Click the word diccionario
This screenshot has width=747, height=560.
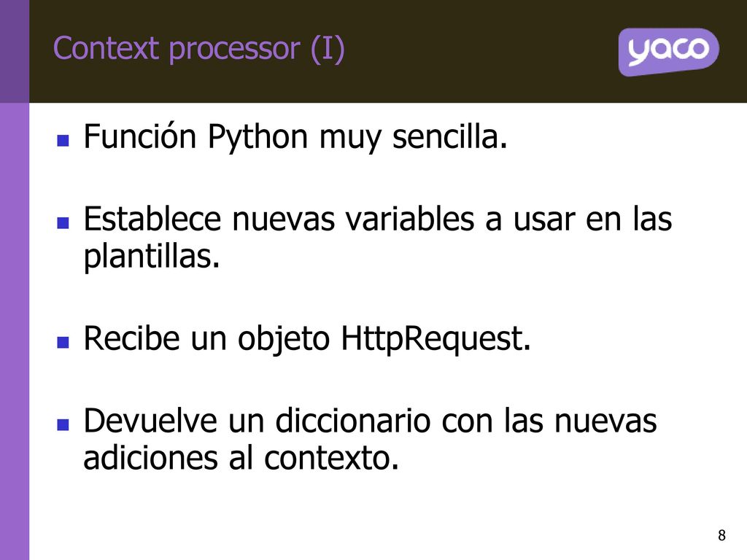(x=352, y=421)
